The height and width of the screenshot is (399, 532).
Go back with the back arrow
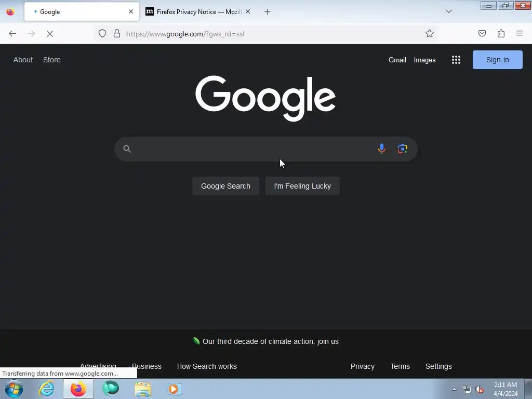12,34
